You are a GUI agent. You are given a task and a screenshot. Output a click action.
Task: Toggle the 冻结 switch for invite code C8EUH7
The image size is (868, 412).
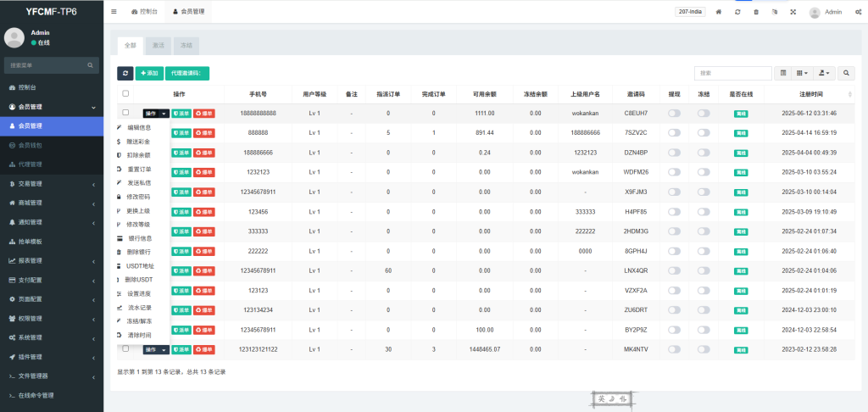704,113
